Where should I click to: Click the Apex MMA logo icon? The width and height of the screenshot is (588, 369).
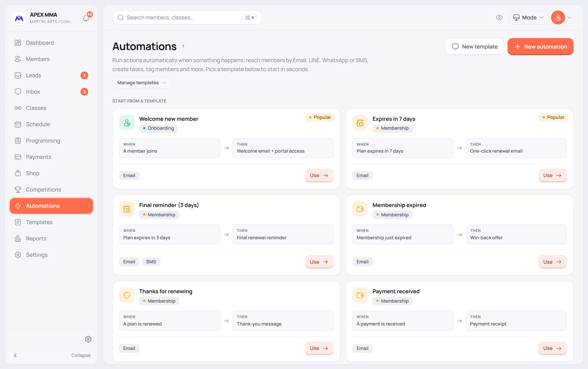pos(19,18)
